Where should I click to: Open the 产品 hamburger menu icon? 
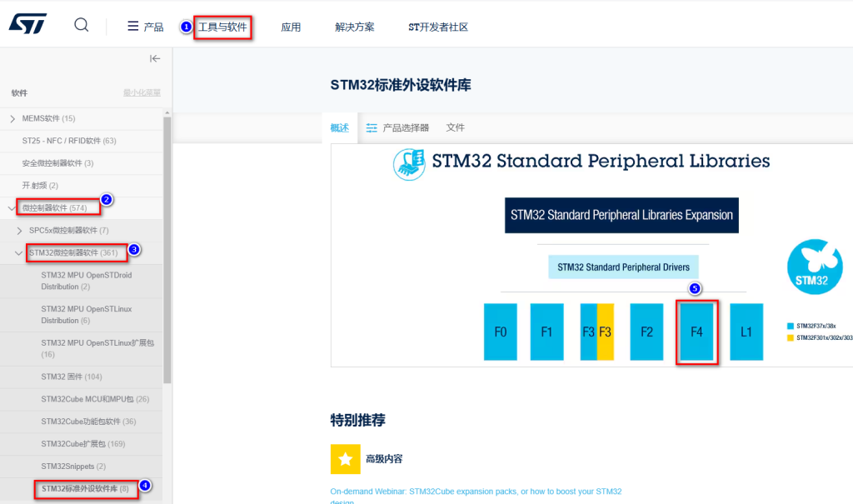[x=132, y=26]
